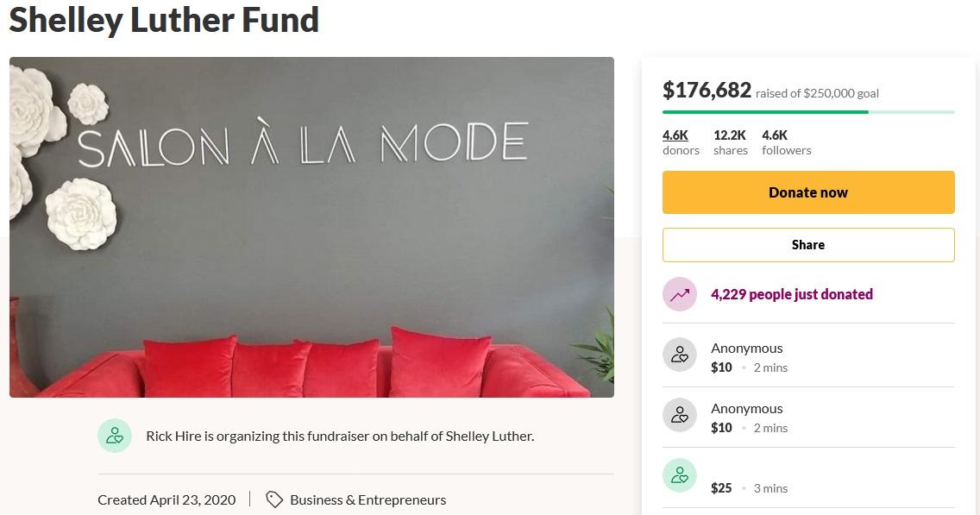Click the organizer avatar next to Rick Hire
Viewport: 980px width, 515px height.
115,436
